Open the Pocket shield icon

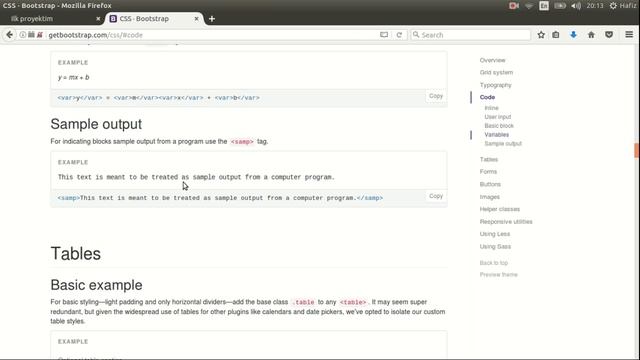tap(609, 35)
